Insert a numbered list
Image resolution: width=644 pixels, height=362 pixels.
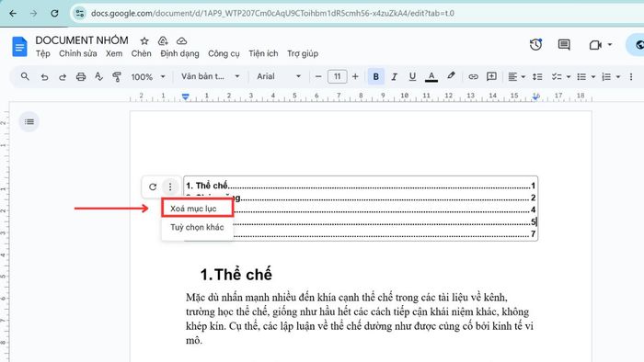coord(606,76)
